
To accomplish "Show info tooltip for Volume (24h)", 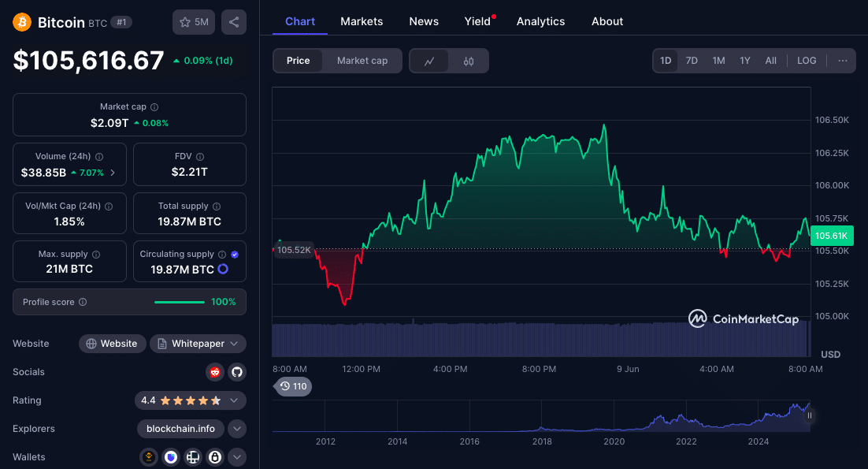I will [99, 157].
